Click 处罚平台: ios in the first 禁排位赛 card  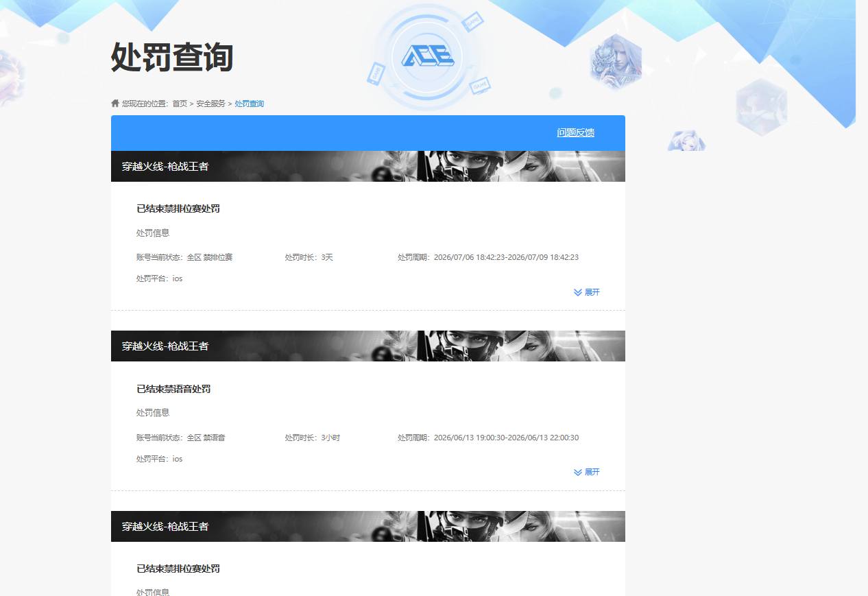(160, 278)
